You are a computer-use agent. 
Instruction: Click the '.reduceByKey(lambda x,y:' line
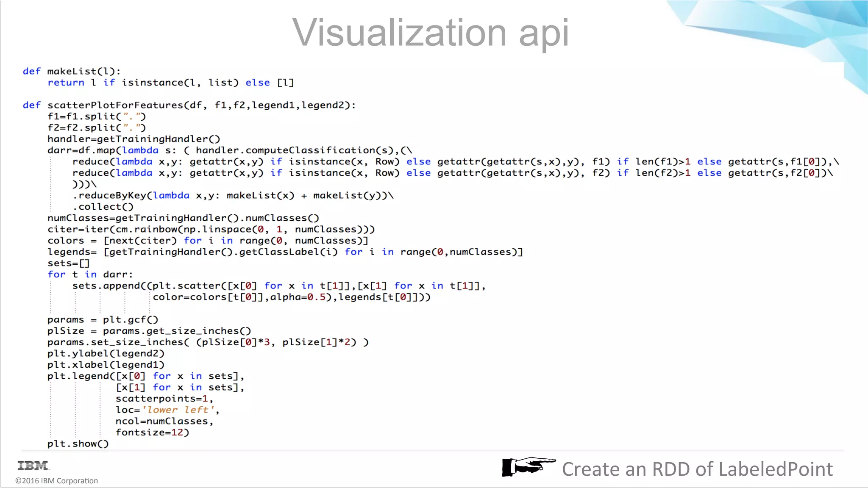click(x=233, y=195)
